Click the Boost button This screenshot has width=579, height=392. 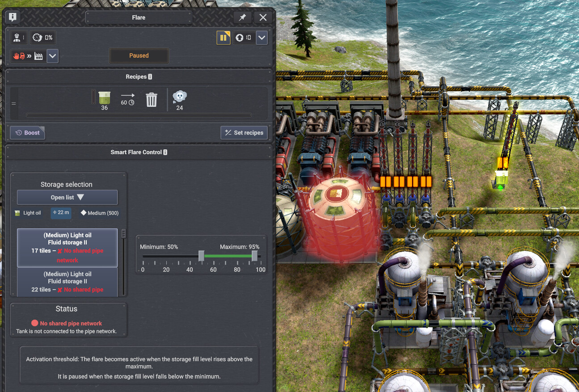click(x=28, y=133)
